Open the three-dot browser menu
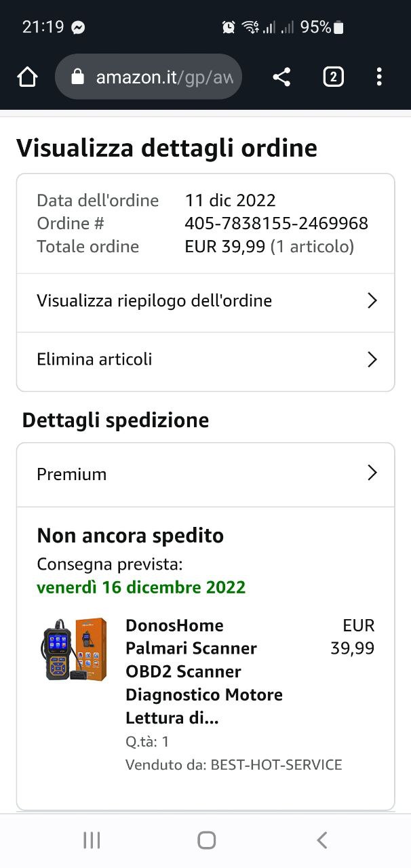Screen dimensions: 411x868 pyautogui.click(x=379, y=77)
